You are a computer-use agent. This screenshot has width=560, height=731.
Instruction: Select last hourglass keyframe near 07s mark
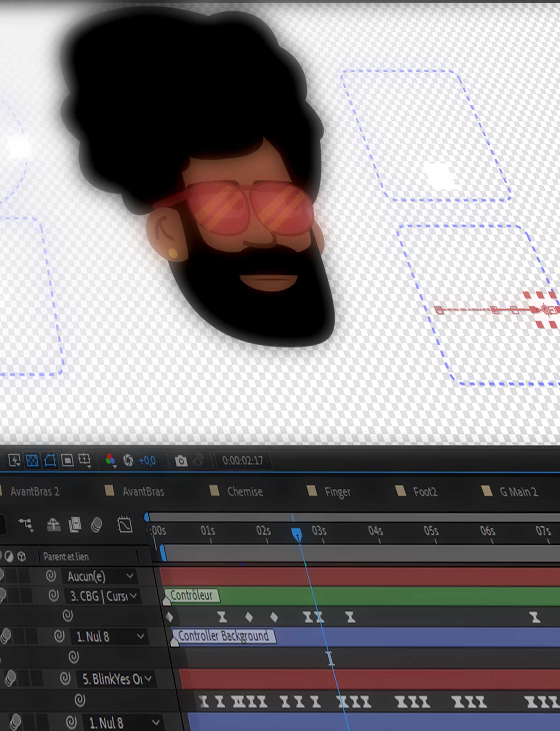point(535,617)
